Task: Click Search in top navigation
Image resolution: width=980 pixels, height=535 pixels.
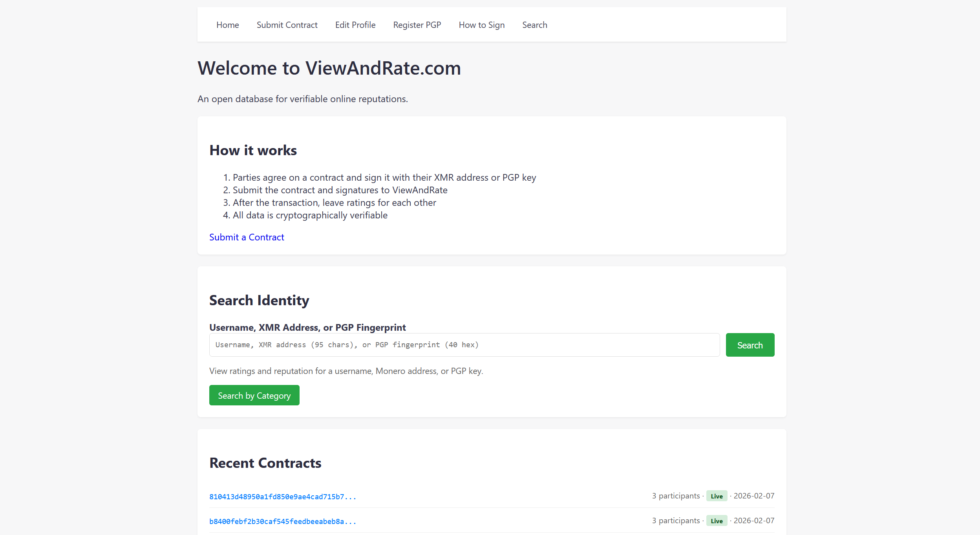Action: click(534, 25)
